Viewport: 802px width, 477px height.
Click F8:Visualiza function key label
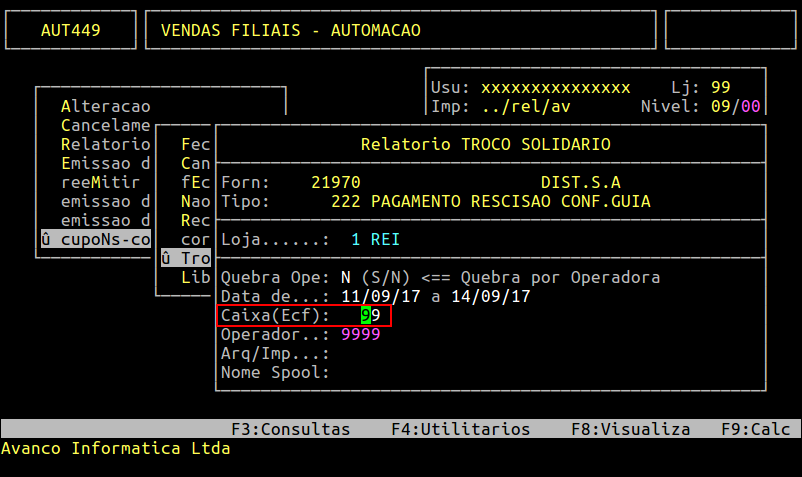click(630, 429)
